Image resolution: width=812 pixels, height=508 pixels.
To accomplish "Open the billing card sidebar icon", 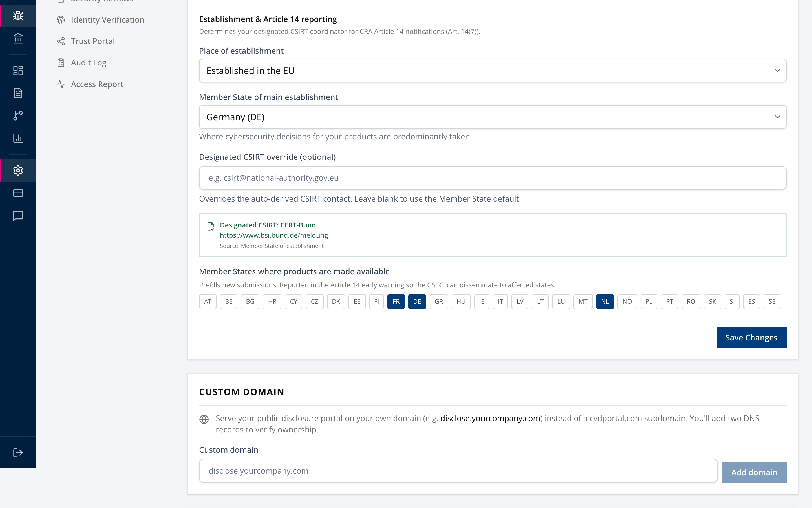I will click(18, 193).
